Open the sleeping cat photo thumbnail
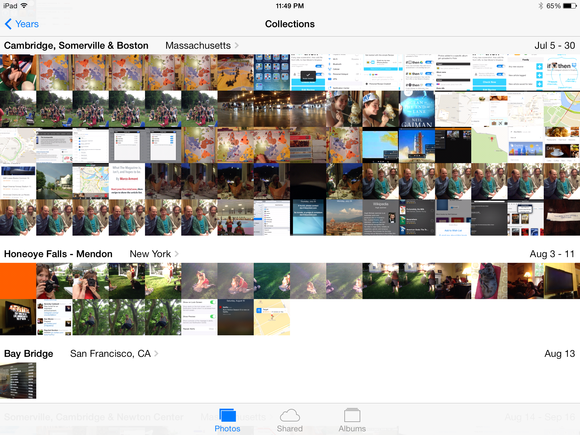The width and height of the screenshot is (580, 435). click(489, 281)
